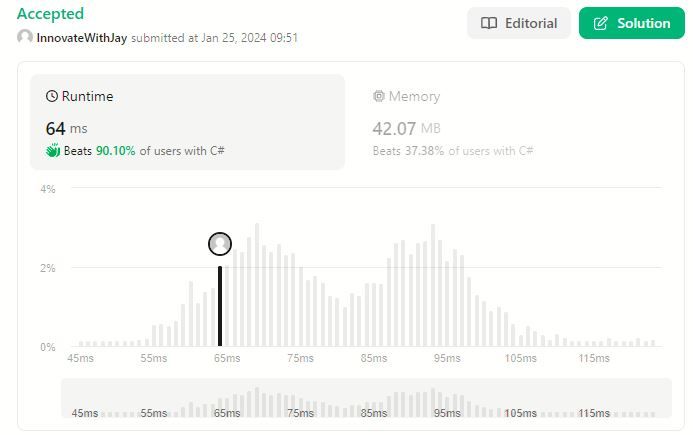Open the Editorial page
This screenshot has width=693, height=435.
[x=518, y=23]
